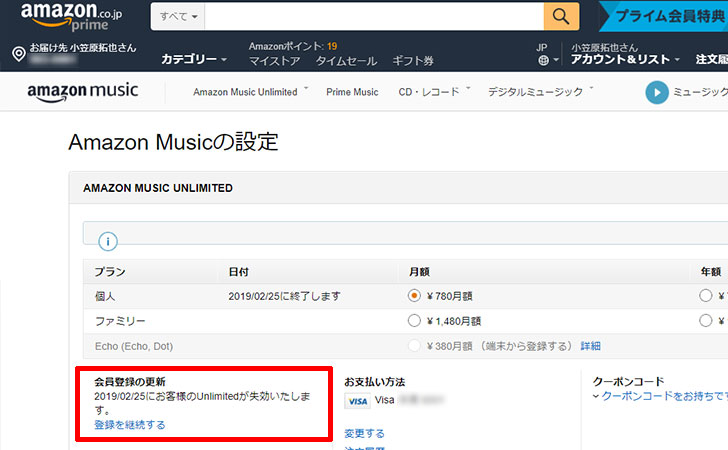Open the カテゴリー dropdown menu
The width and height of the screenshot is (728, 450).
[x=194, y=59]
